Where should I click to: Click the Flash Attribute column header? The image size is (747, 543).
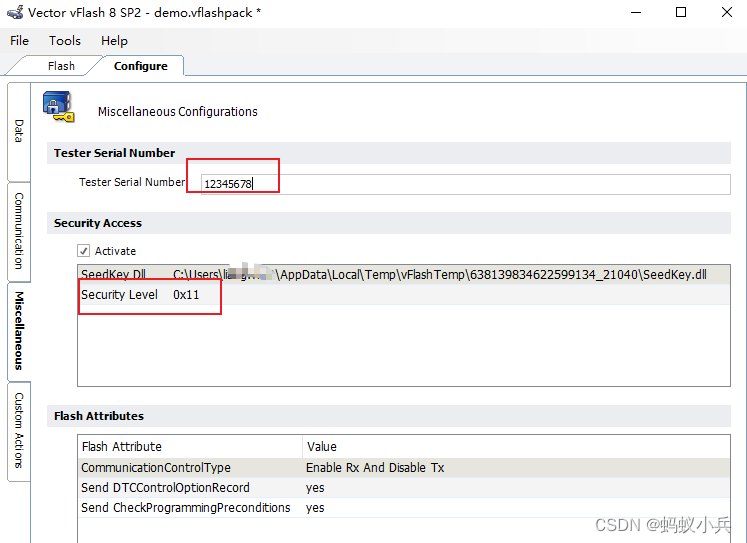tap(190, 446)
